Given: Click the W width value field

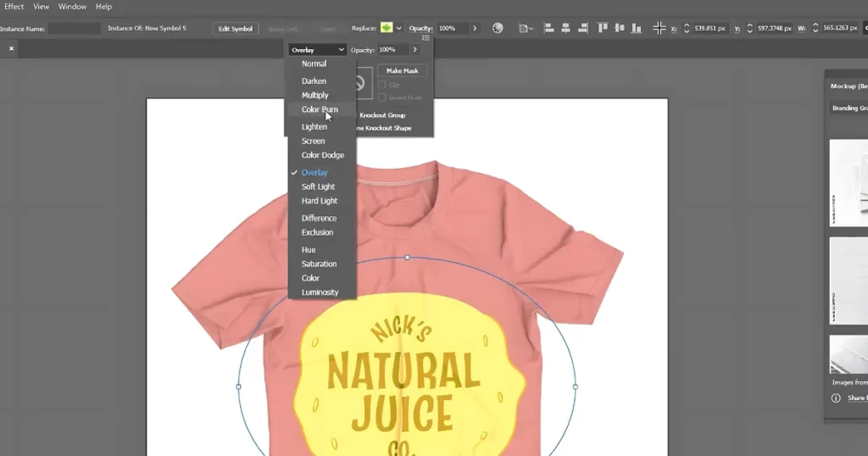Looking at the screenshot, I should pos(840,28).
